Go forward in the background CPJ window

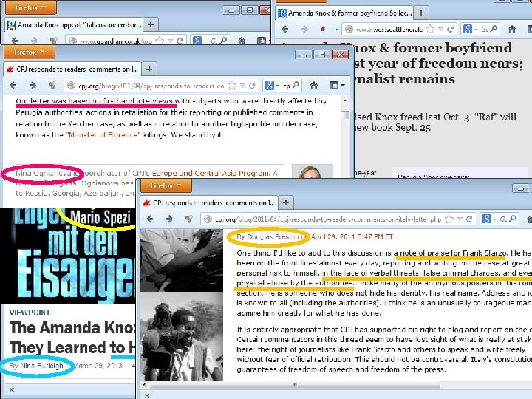click(x=33, y=86)
